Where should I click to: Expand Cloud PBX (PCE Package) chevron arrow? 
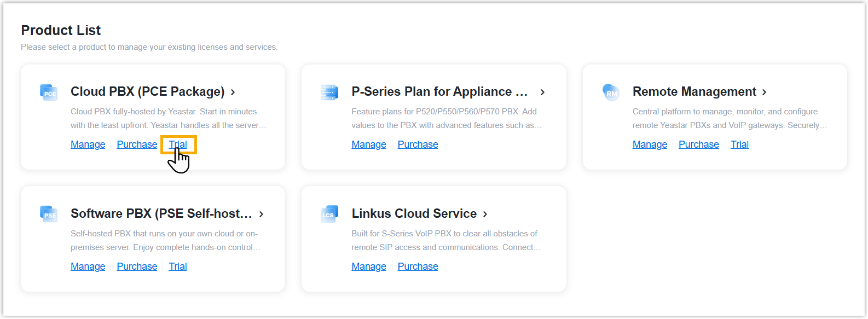[233, 92]
